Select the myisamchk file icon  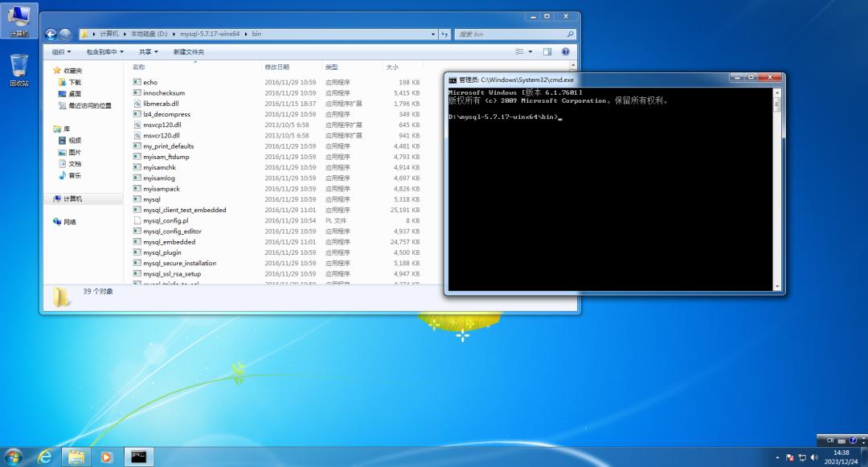[137, 167]
